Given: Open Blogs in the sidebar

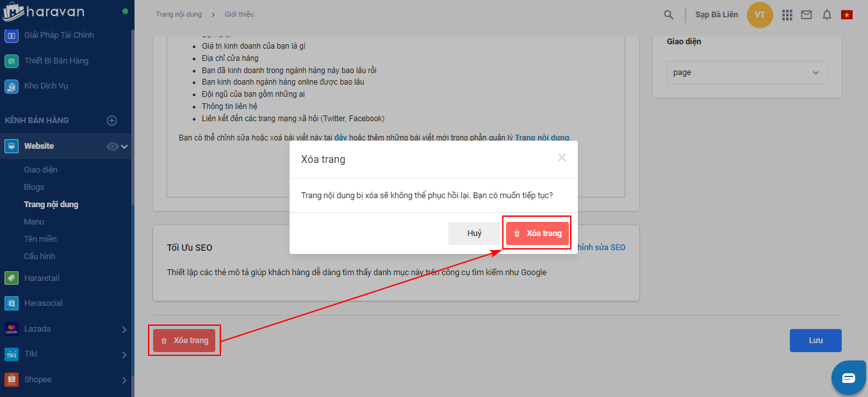Looking at the screenshot, I should 34,187.
